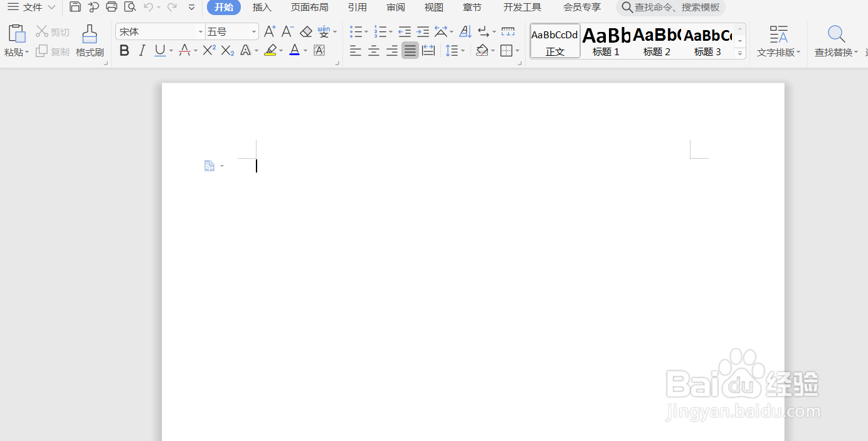Switch to the 页面布局 tab
This screenshot has width=868, height=441.
[310, 8]
